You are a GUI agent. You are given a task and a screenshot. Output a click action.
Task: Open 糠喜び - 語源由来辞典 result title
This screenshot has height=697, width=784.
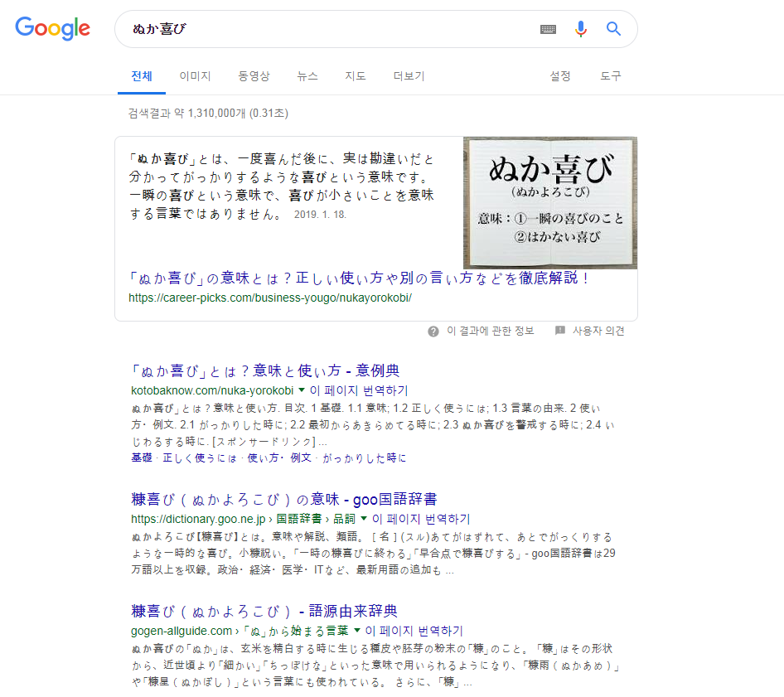tap(264, 611)
